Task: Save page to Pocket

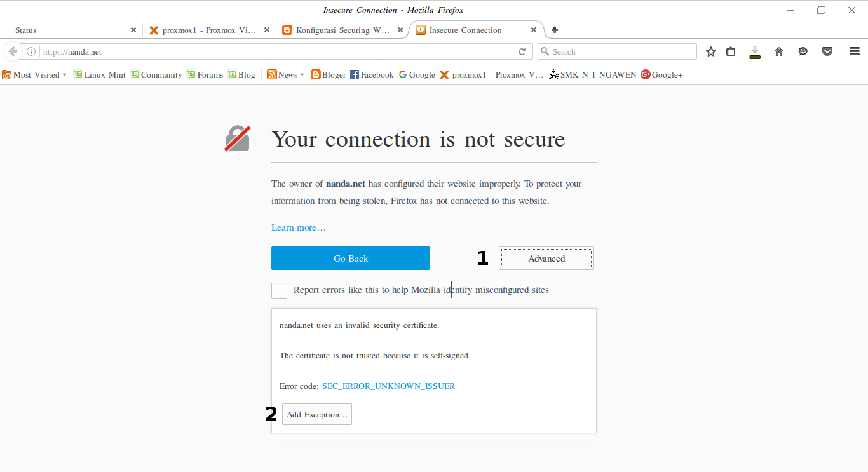Action: point(827,51)
